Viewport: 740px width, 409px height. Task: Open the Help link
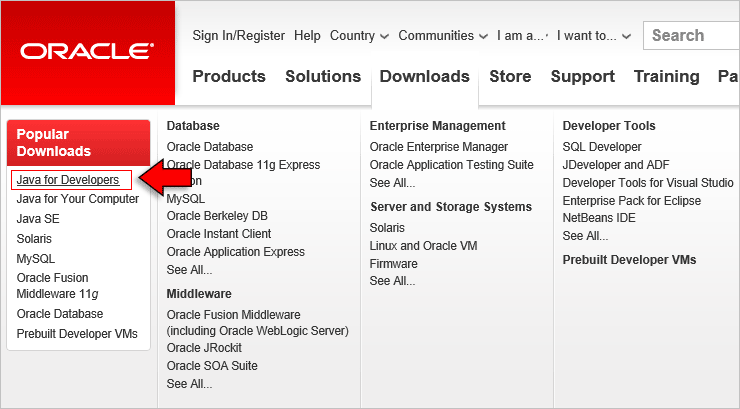tap(307, 36)
